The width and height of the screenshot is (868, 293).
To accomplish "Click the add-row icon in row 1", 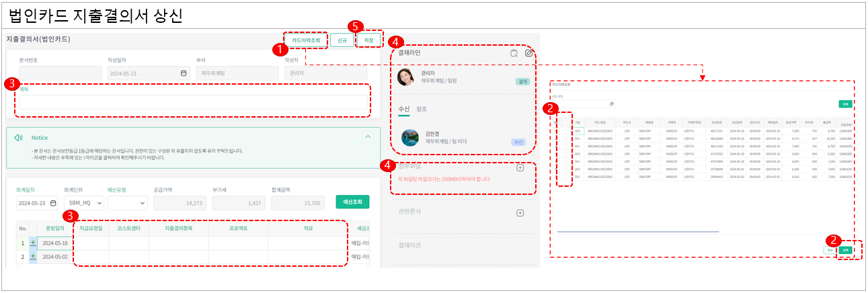I will coord(33,243).
